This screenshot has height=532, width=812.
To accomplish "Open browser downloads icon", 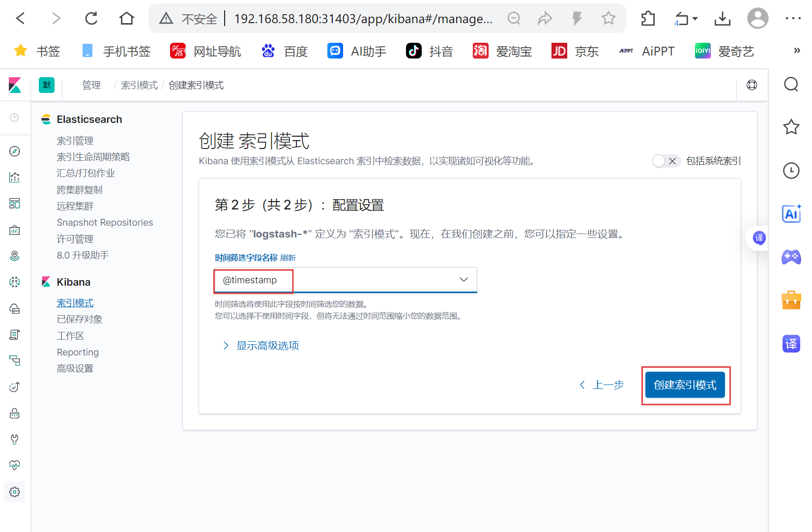I will [x=722, y=19].
